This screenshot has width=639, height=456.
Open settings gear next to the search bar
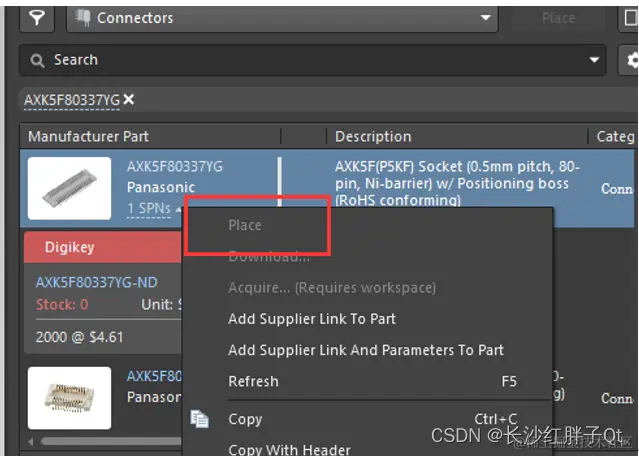click(630, 60)
